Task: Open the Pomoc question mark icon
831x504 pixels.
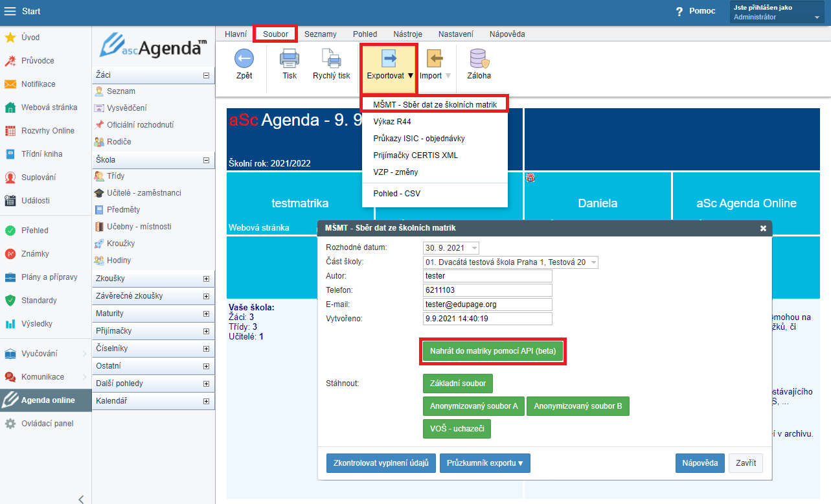Action: (x=679, y=12)
